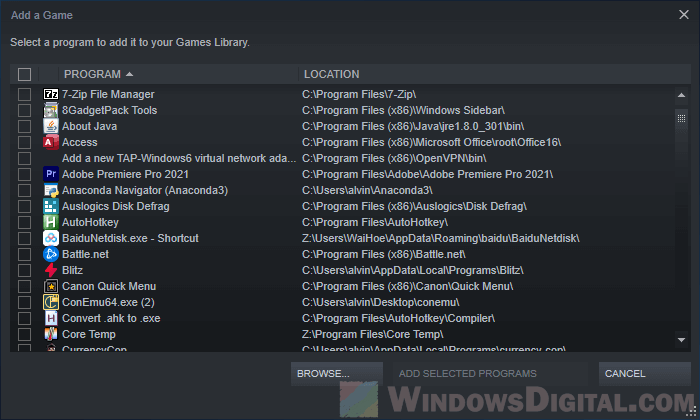This screenshot has width=700, height=420.
Task: Click the red Blitz lightning icon
Action: click(x=51, y=270)
